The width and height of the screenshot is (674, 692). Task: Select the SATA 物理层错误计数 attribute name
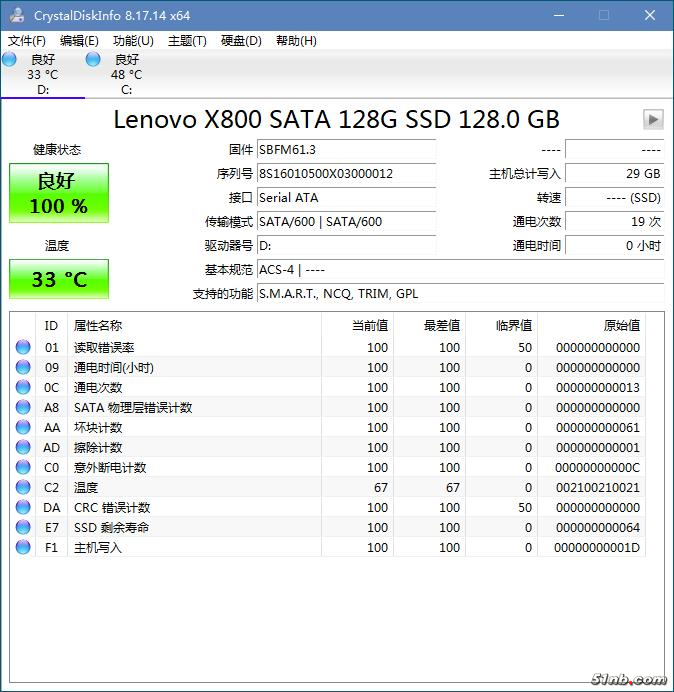pyautogui.click(x=133, y=407)
